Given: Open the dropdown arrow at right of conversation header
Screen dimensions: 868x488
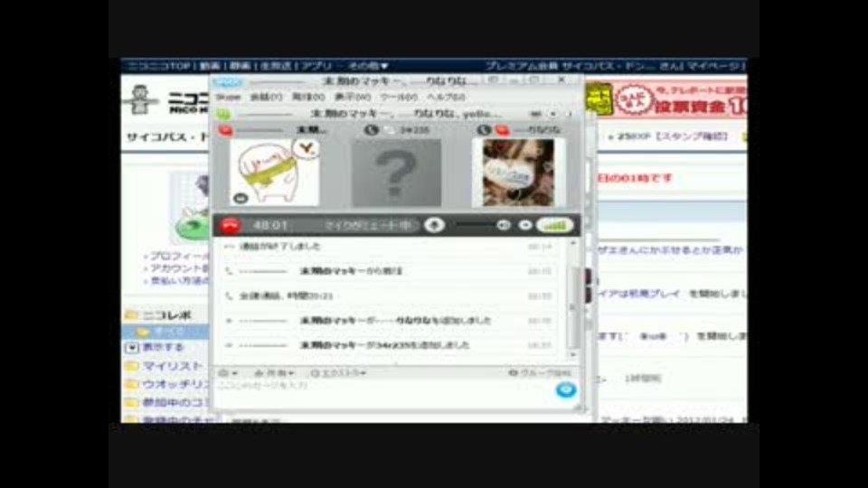Looking at the screenshot, I should point(552,114).
